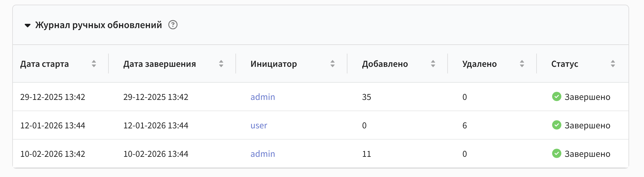
Task: Collapse the Журнал ручных обновлений section
Action: (x=28, y=25)
